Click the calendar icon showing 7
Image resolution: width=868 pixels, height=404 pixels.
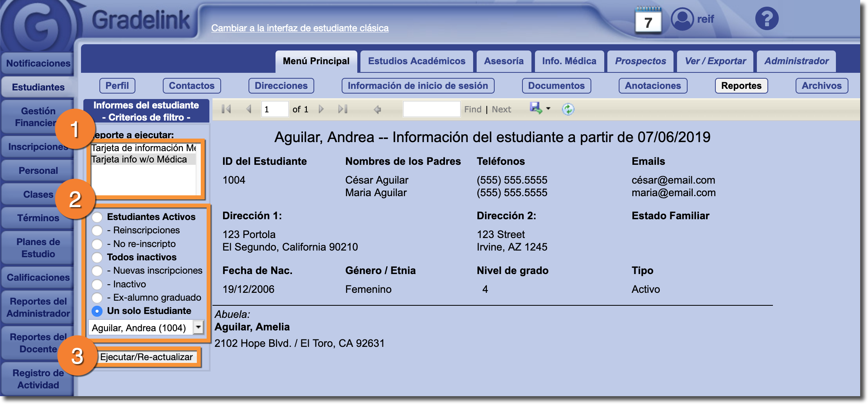click(x=648, y=20)
